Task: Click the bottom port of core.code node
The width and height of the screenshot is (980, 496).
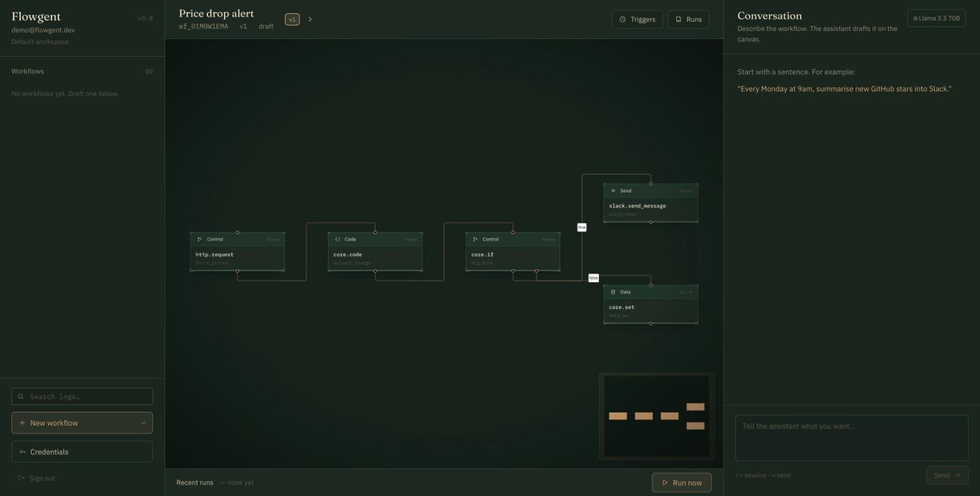Action: coord(375,271)
